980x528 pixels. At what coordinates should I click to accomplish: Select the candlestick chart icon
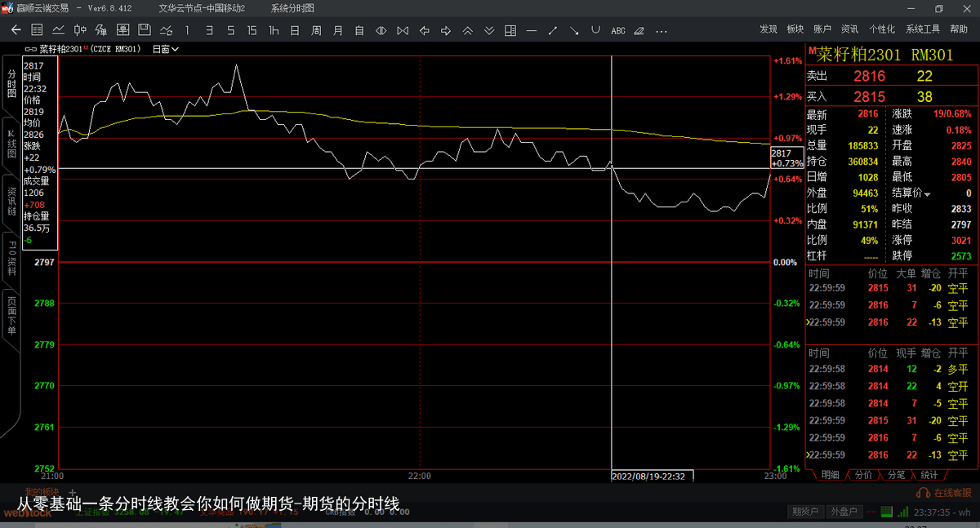[x=80, y=30]
